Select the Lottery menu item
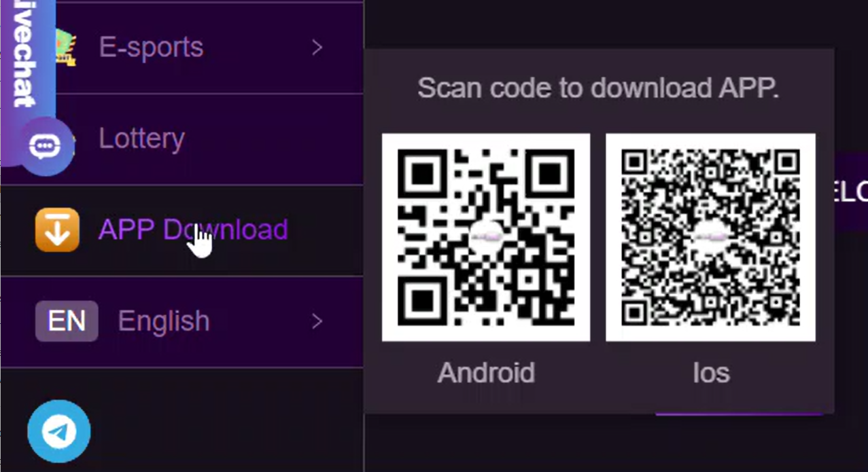This screenshot has height=472, width=868. (181, 139)
